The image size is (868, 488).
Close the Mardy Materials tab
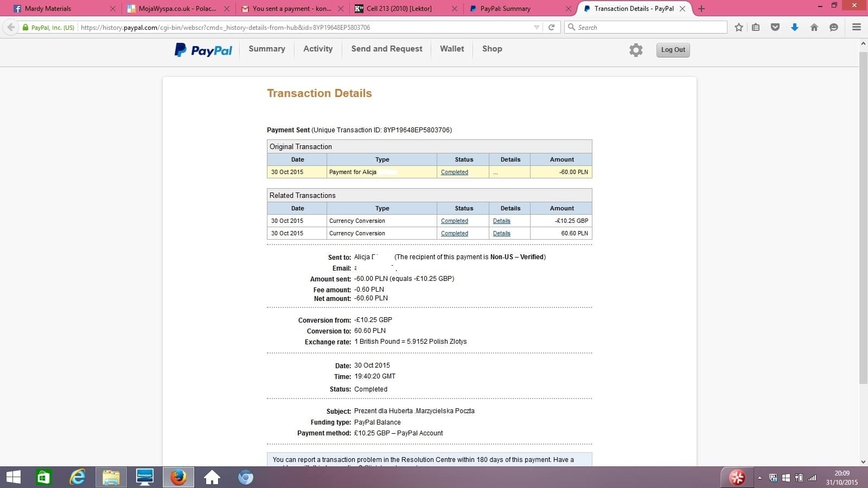click(x=113, y=9)
